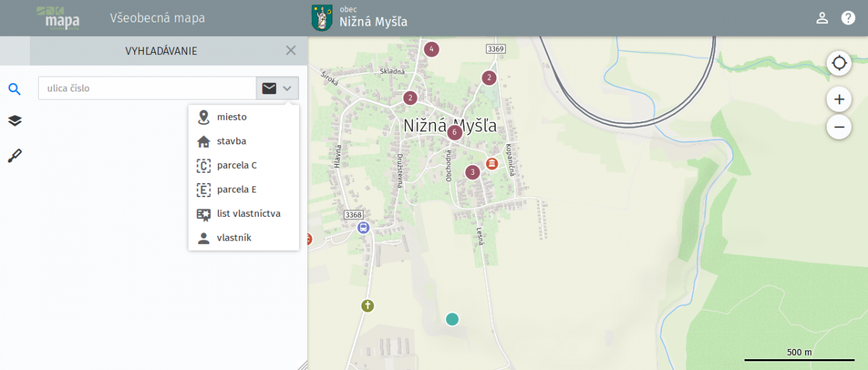This screenshot has height=370, width=868.
Task: Zoom out of the map
Action: coord(839,127)
